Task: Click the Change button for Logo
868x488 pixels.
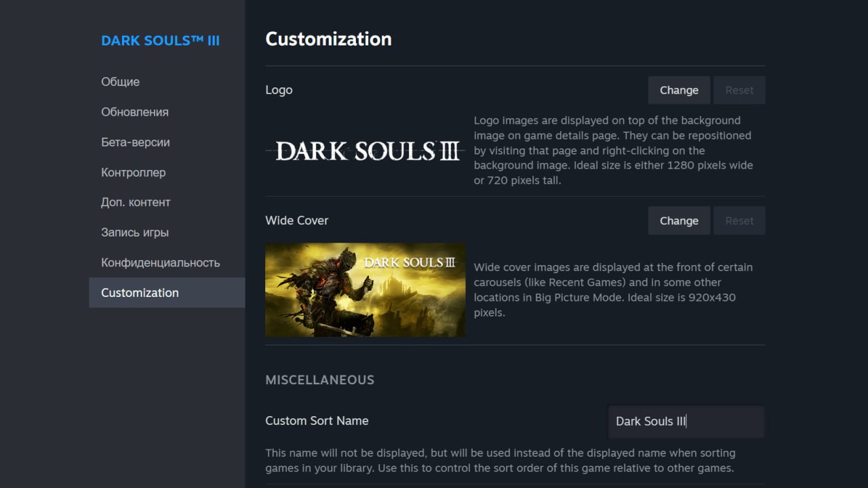Action: (x=679, y=90)
